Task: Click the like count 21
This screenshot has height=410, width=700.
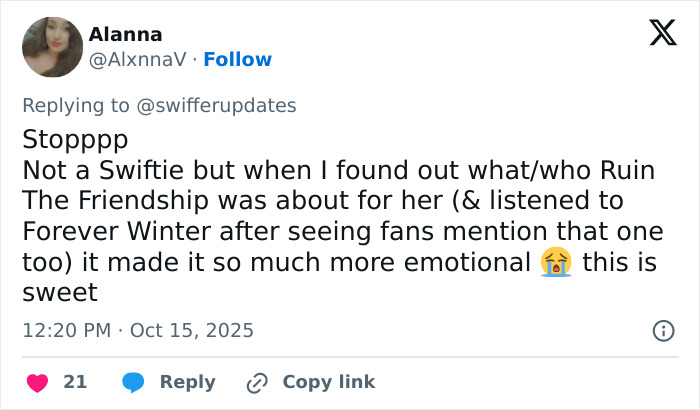Action: (x=75, y=382)
